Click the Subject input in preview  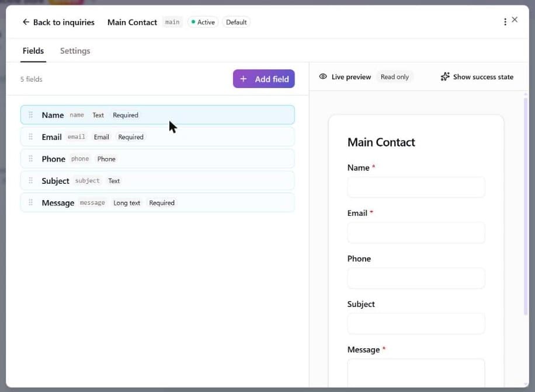point(416,324)
